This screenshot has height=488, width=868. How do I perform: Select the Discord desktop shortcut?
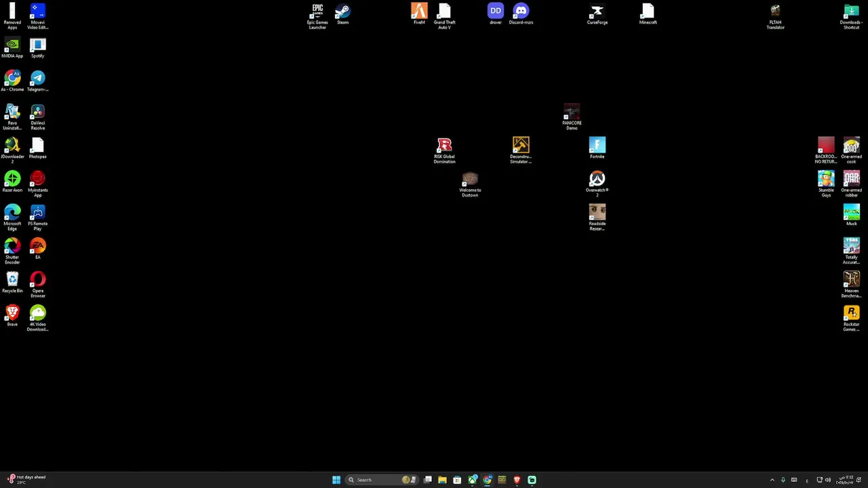pos(521,14)
